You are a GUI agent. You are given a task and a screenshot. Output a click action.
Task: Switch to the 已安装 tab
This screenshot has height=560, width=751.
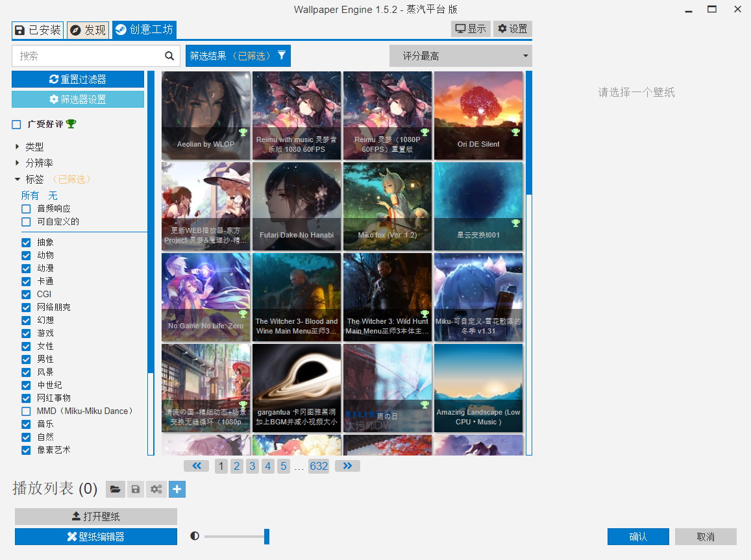(x=37, y=29)
